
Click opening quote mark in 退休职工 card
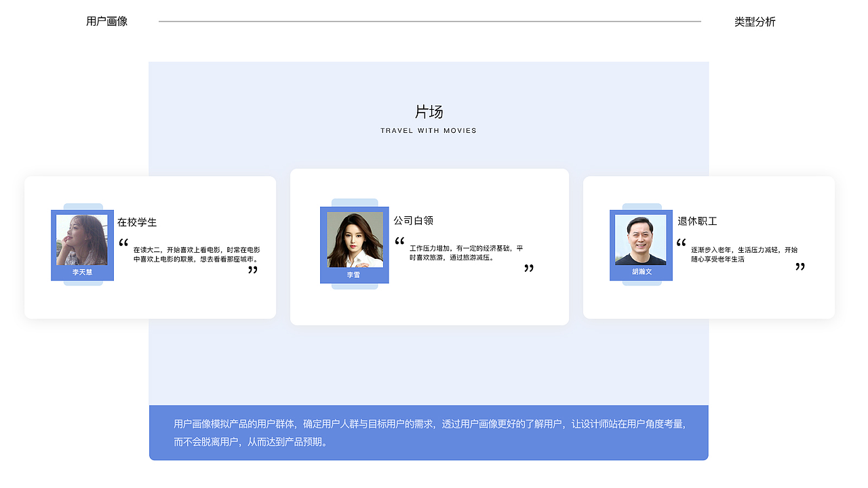coord(681,243)
